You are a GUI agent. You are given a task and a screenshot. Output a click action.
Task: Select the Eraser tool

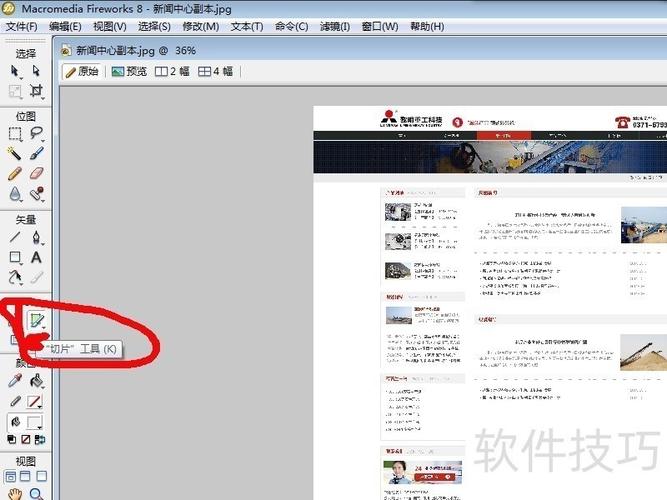tap(37, 174)
